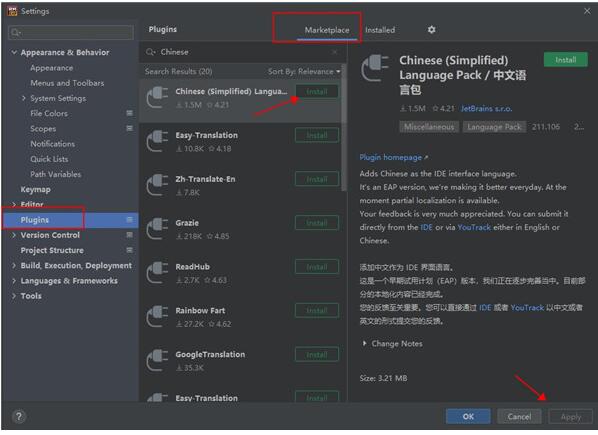The width and height of the screenshot is (598, 435).
Task: Click the ReadHub plugin icon
Action: (157, 273)
